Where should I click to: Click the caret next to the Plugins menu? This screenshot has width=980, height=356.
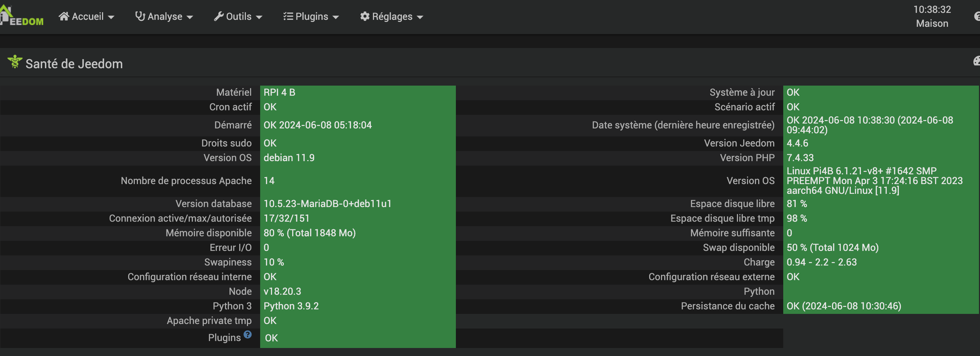tap(335, 17)
